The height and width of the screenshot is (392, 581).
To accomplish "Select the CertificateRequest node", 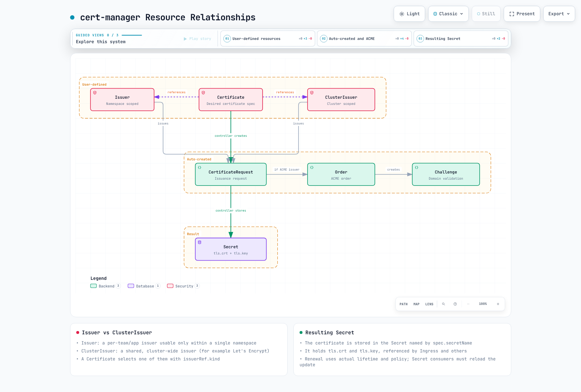I will (231, 175).
